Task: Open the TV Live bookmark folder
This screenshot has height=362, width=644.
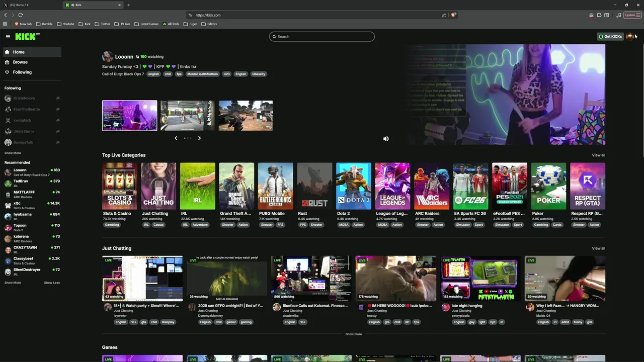Action: [x=122, y=24]
